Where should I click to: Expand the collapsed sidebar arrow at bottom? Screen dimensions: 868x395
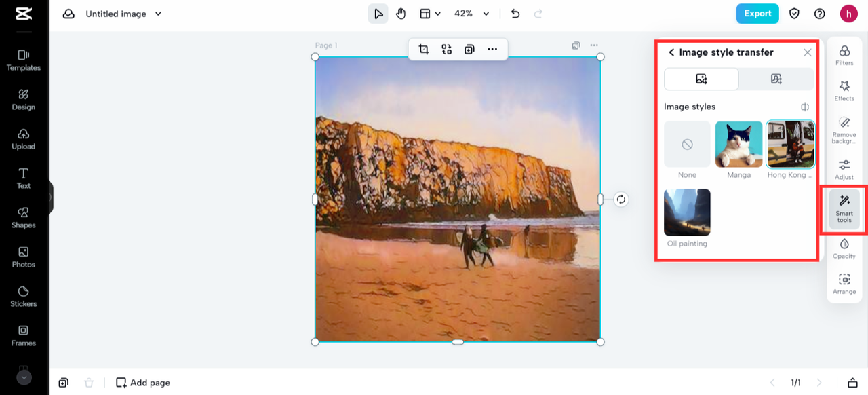(24, 377)
